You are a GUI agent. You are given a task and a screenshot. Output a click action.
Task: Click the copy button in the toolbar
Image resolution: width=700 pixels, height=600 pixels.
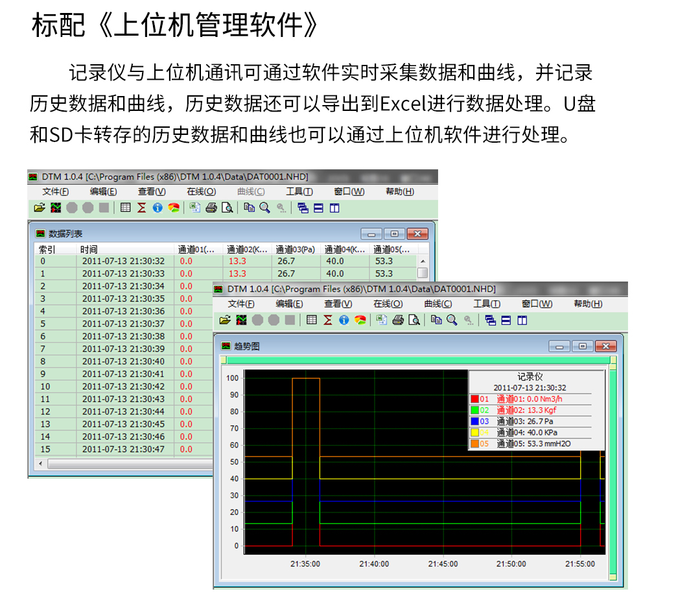[436, 320]
